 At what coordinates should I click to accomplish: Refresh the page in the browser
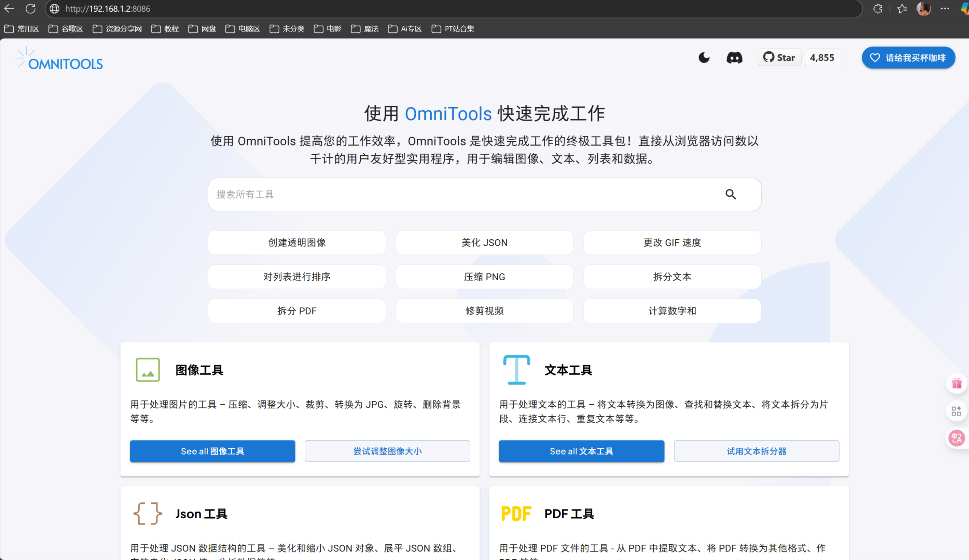31,9
